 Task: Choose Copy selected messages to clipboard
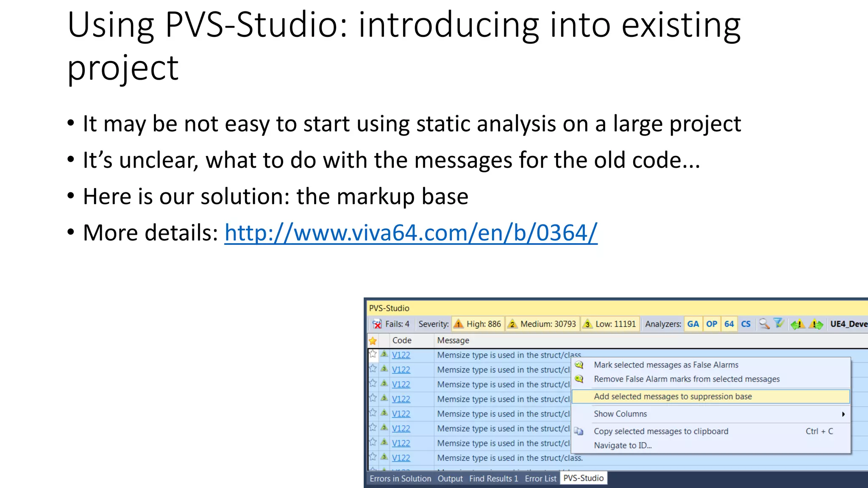point(661,431)
